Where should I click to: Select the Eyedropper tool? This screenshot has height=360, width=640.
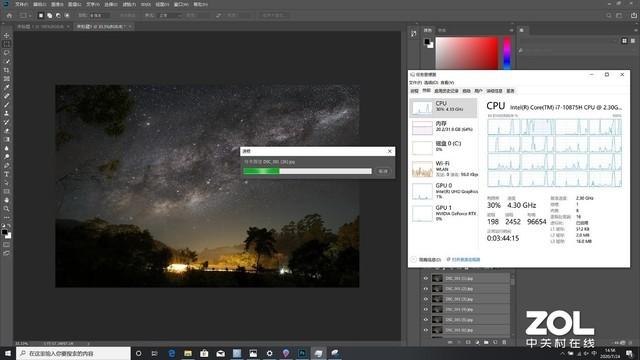click(7, 87)
